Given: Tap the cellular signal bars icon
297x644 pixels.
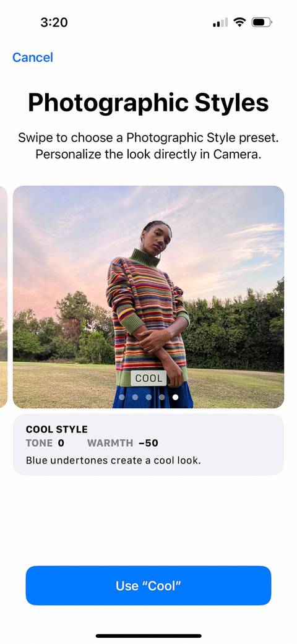Looking at the screenshot, I should point(220,22).
